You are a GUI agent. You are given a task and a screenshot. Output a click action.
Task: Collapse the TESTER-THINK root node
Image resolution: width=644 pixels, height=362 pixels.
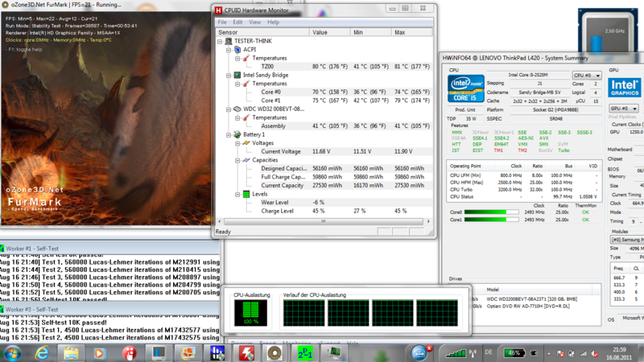pyautogui.click(x=220, y=41)
